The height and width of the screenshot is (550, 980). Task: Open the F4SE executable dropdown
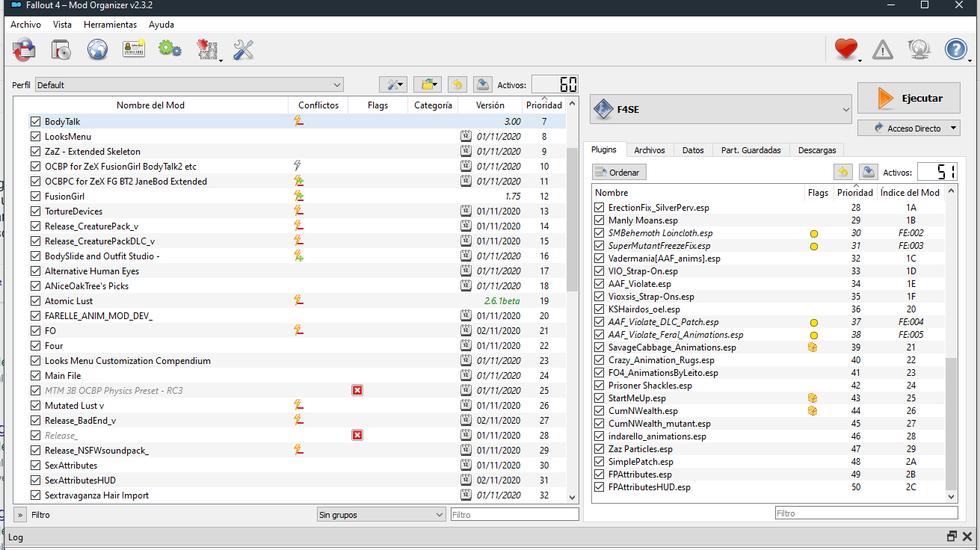point(721,110)
